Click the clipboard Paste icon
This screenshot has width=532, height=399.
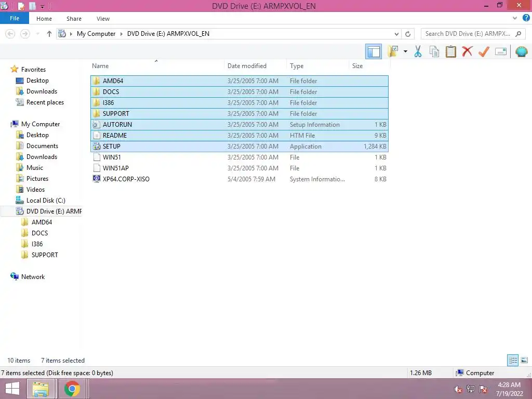(450, 51)
